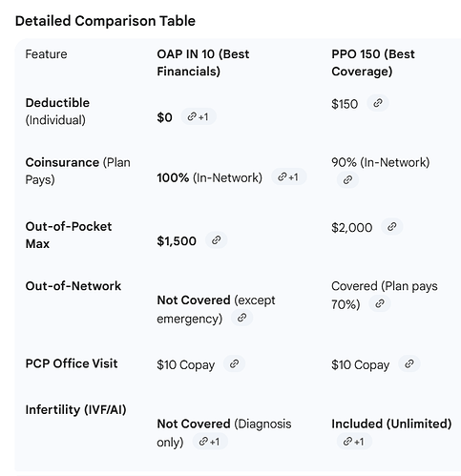
Task: Open citation chip after 'Diagnosis only)'
Action: pos(210,442)
